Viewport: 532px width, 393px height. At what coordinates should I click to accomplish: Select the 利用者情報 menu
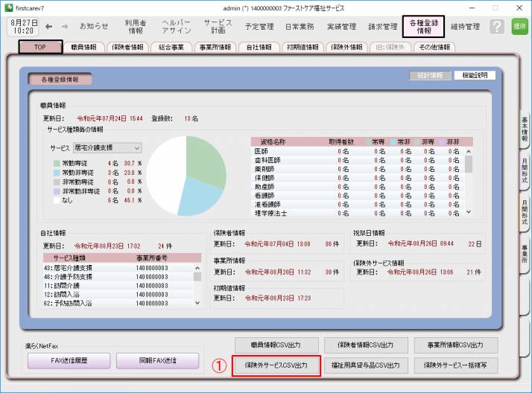click(136, 27)
